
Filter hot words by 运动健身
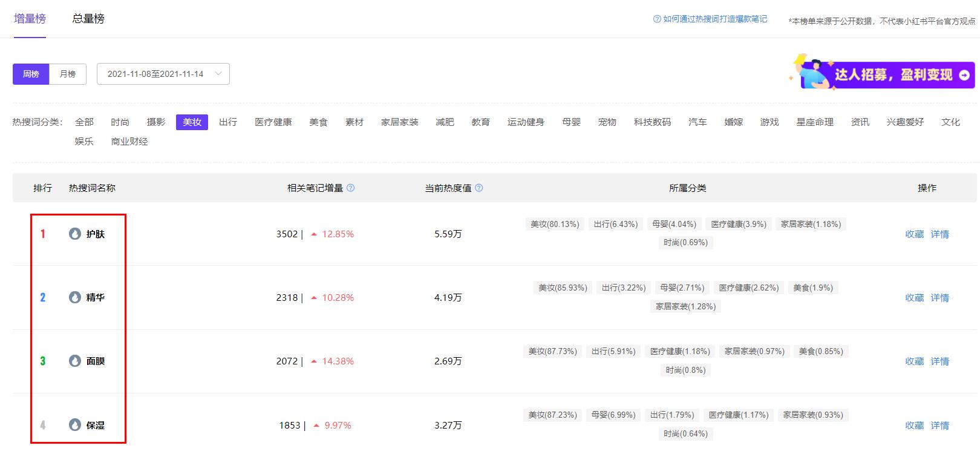point(526,122)
